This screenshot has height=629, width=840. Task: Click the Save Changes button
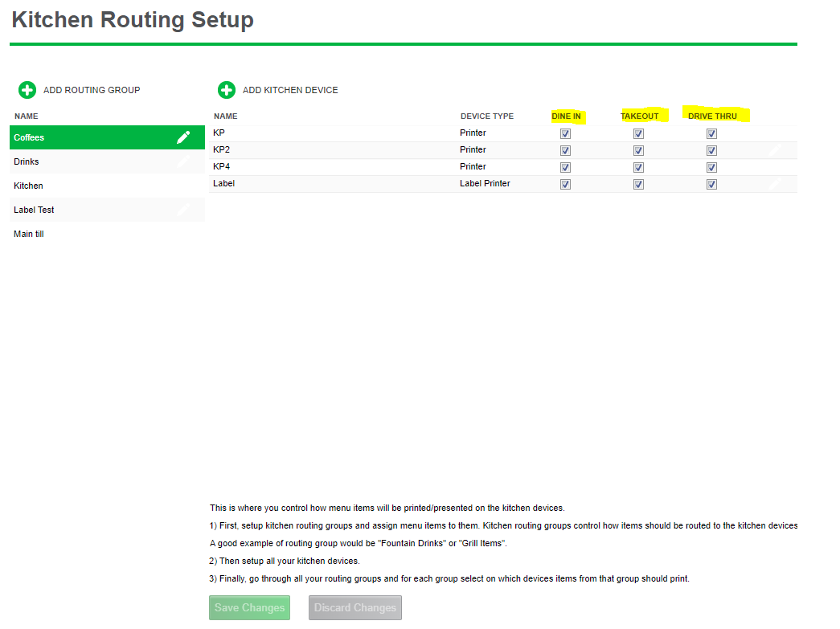coord(249,608)
